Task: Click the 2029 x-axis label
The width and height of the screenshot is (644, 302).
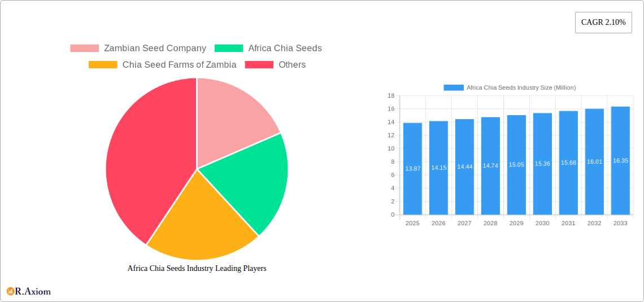Action: 517,223
